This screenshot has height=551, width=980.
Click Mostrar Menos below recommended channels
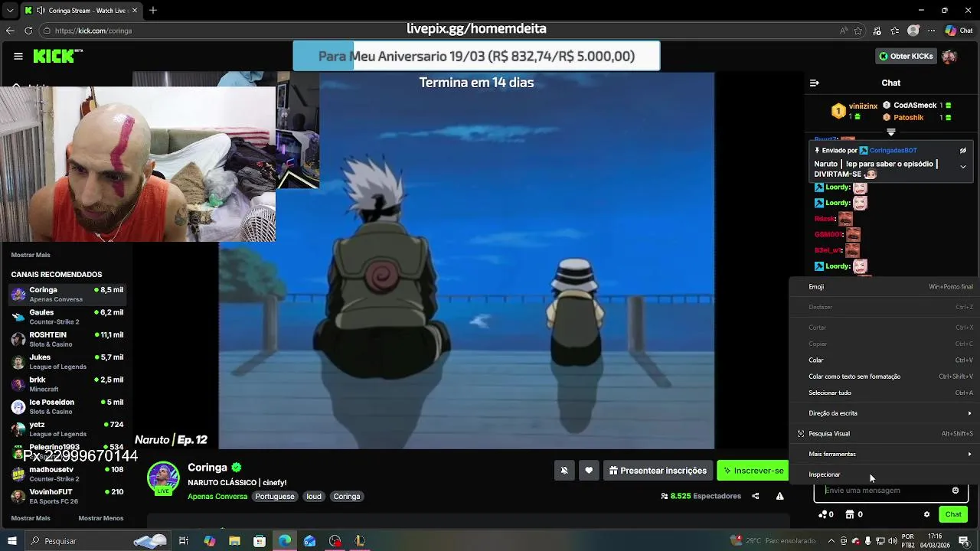point(101,518)
